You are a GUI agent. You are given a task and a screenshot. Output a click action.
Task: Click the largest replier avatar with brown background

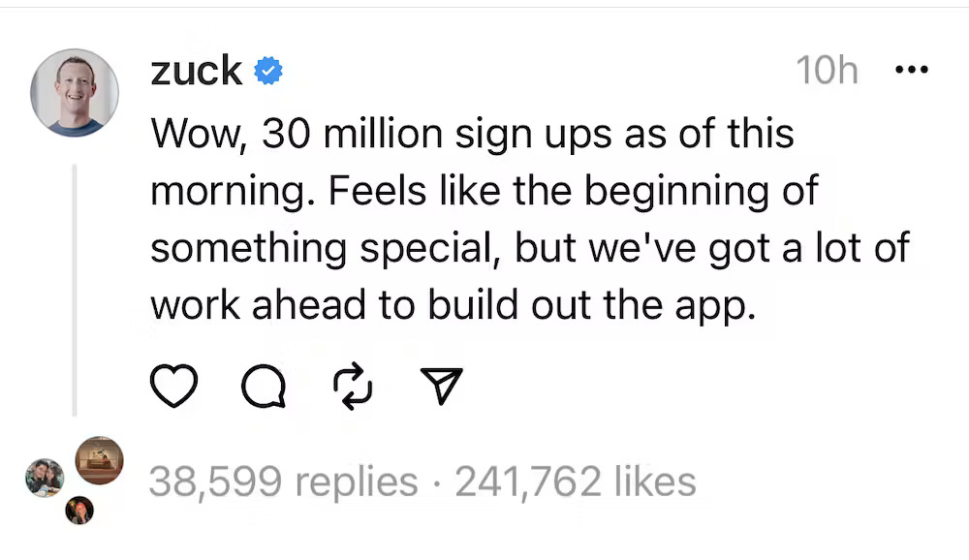pos(99,460)
